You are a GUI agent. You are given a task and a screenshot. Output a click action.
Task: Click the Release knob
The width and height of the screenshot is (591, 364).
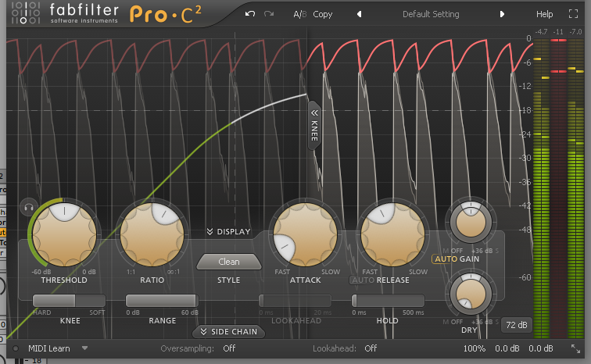point(392,234)
